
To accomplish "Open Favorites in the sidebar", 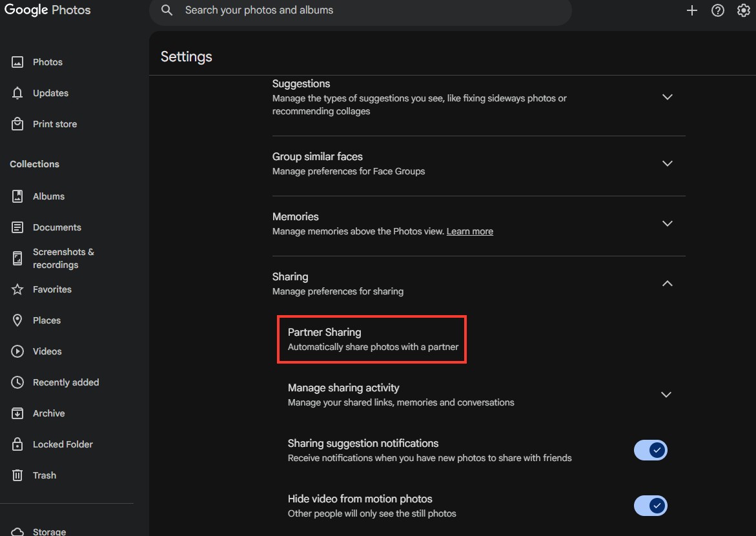I will tap(52, 289).
